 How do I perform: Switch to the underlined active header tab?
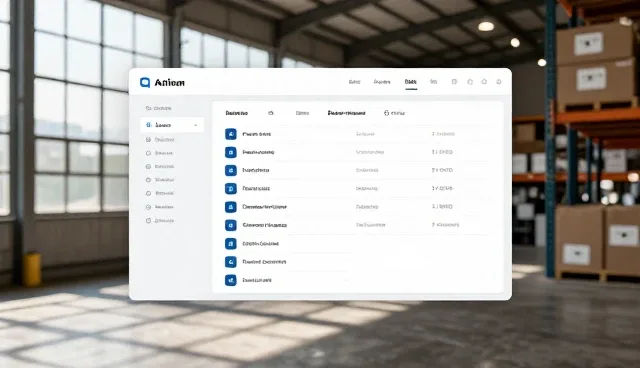coord(411,82)
